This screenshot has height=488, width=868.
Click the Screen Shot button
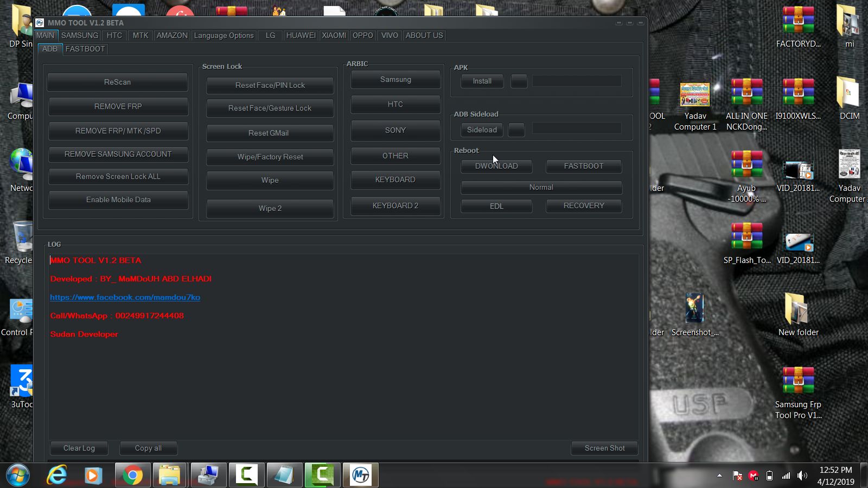[x=605, y=448]
